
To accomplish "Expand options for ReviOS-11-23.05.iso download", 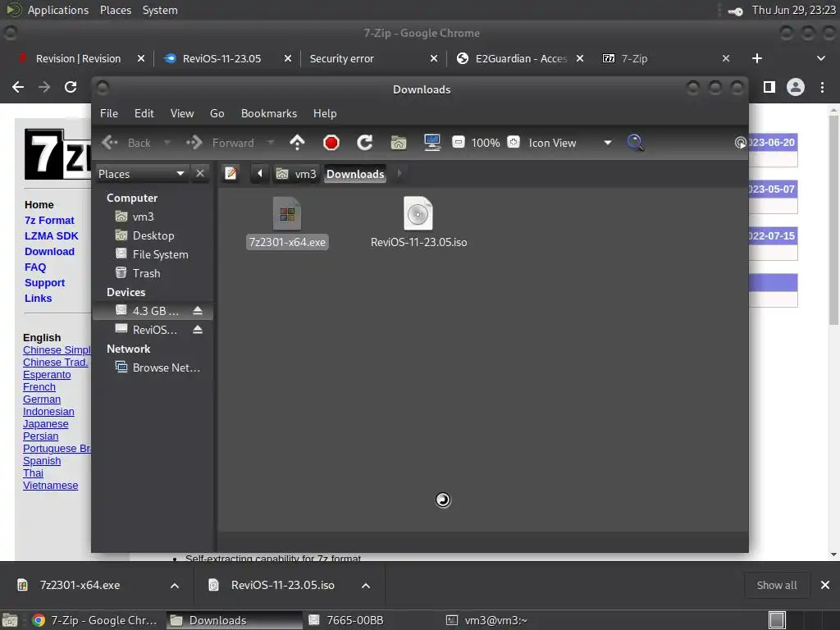I will coord(366,586).
